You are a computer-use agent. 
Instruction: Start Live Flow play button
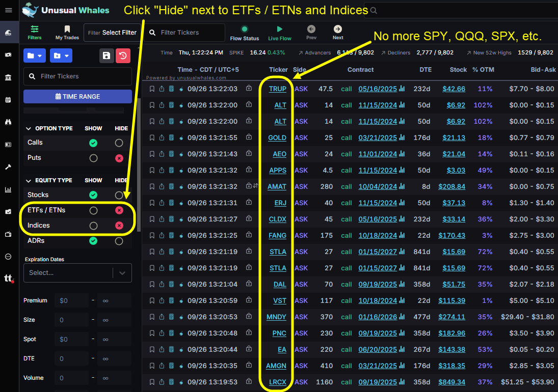tap(280, 33)
